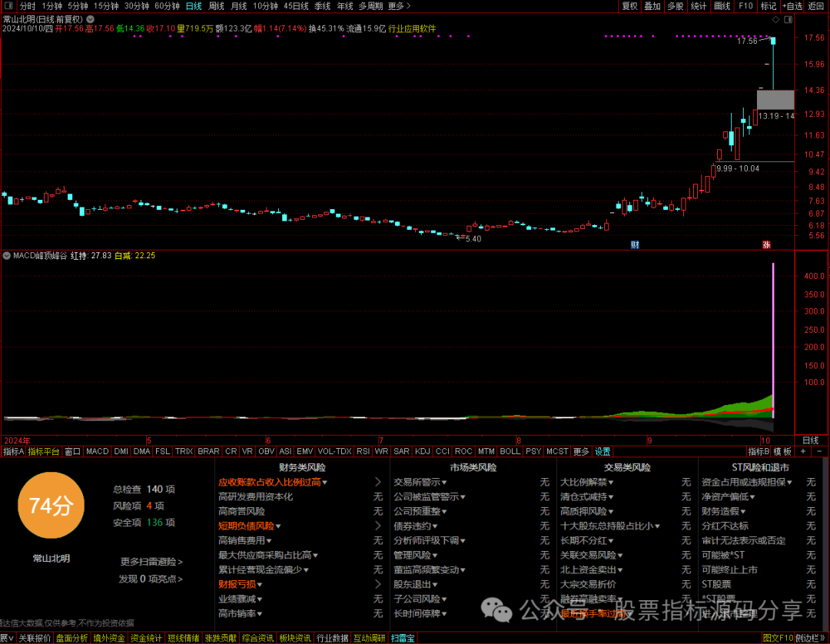Expand 短期负债风险 dropdown
The height and width of the screenshot is (644, 830).
coord(278,526)
